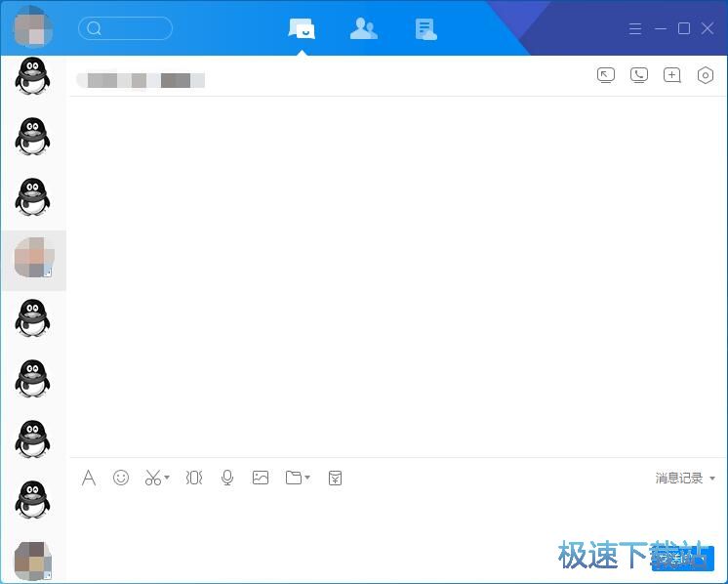The width and height of the screenshot is (728, 584).
Task: Send a window shake nudge
Action: pyautogui.click(x=194, y=478)
